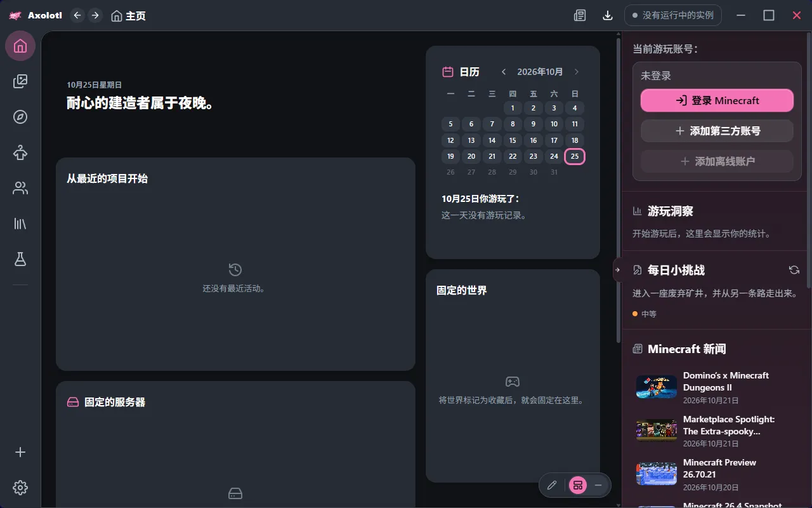Viewport: 812px width, 508px height.
Task: Click the right panel vertical scrollbar
Action: coord(809,159)
